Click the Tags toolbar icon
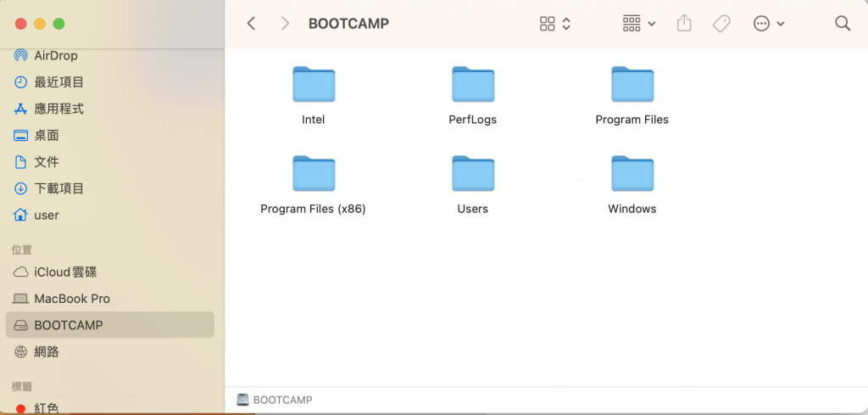This screenshot has width=868, height=415. coord(721,23)
